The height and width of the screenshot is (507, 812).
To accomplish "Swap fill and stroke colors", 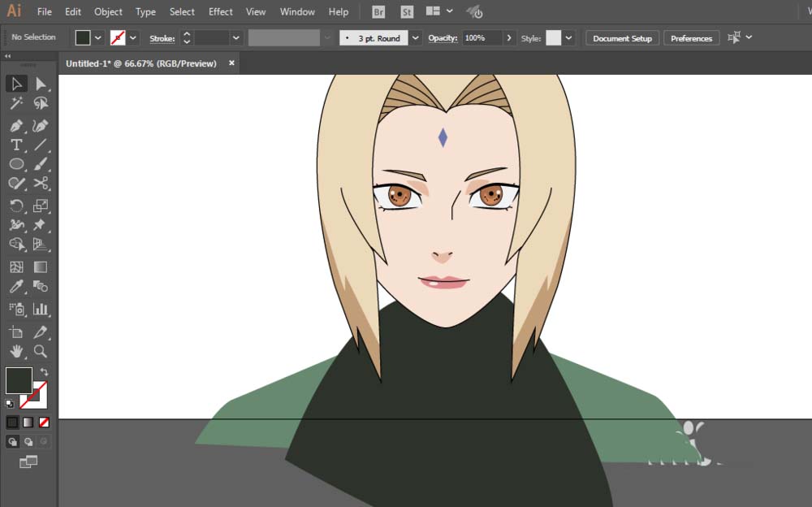I will point(44,371).
